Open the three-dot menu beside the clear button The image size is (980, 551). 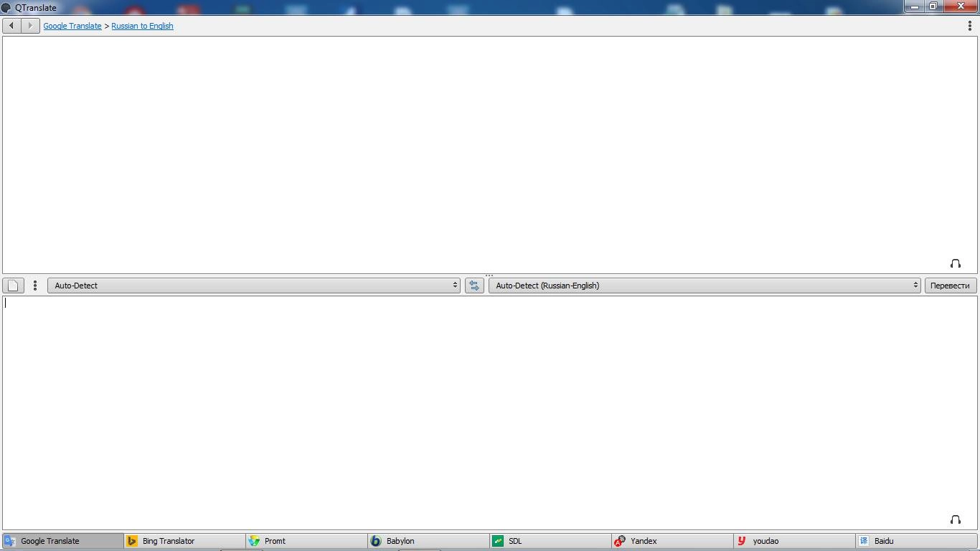coord(35,286)
